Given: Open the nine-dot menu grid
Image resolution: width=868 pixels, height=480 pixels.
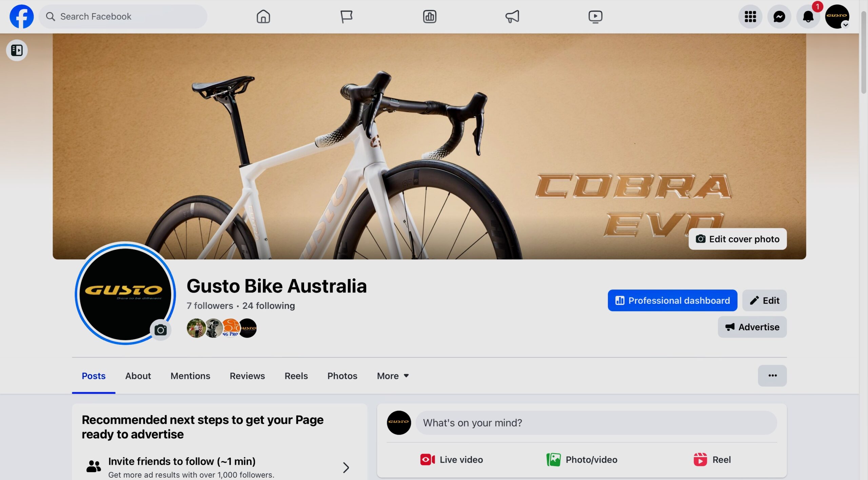Looking at the screenshot, I should pyautogui.click(x=750, y=16).
